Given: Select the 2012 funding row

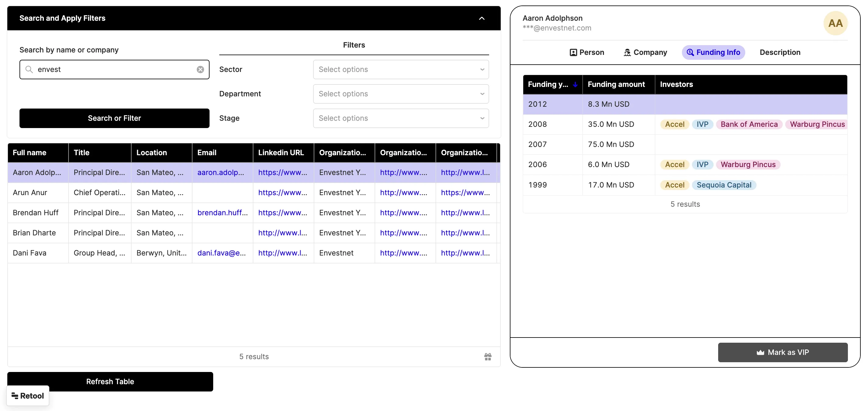Looking at the screenshot, I should point(685,104).
